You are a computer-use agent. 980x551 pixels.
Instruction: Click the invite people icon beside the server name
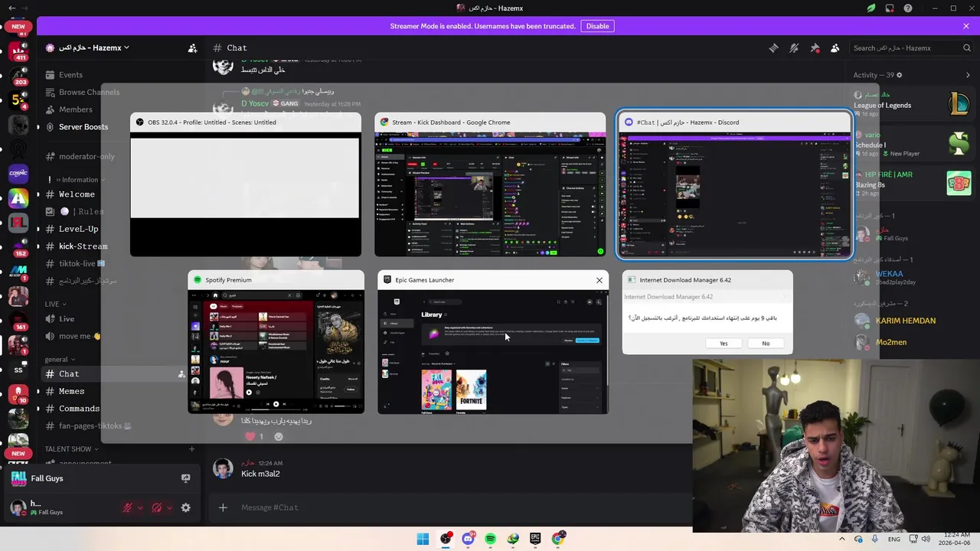(193, 47)
